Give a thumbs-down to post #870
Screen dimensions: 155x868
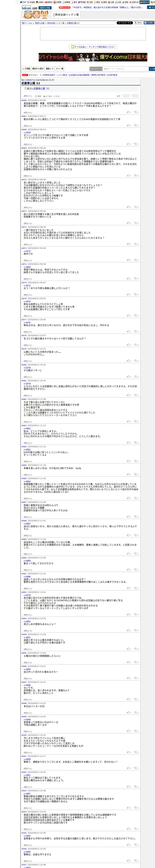(136, 207)
